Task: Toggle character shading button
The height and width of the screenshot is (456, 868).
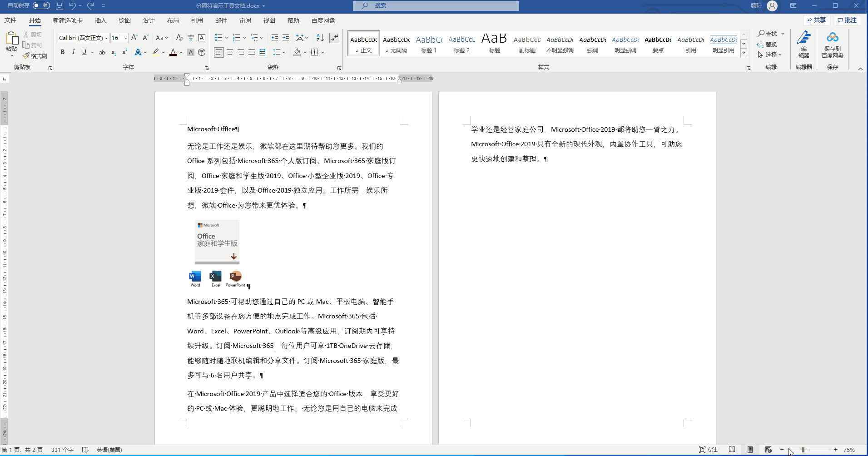Action: click(191, 52)
